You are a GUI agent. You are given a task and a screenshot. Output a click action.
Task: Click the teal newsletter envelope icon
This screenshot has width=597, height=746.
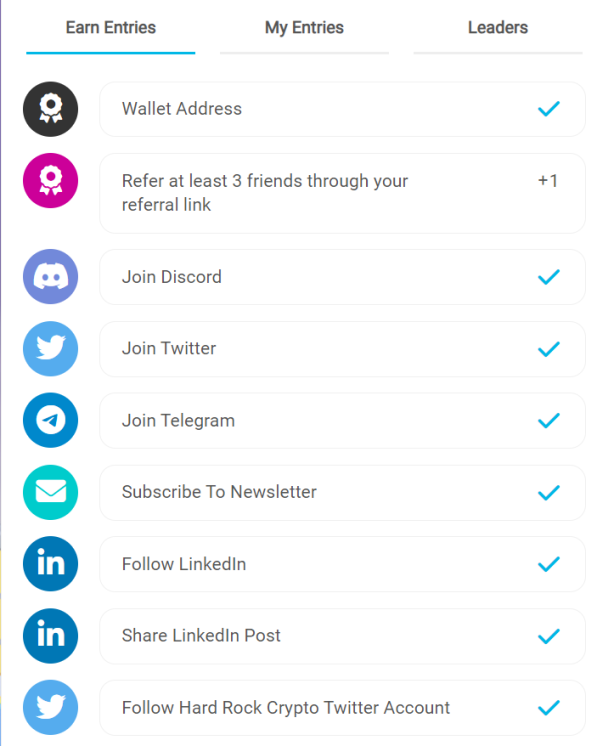pyautogui.click(x=50, y=492)
